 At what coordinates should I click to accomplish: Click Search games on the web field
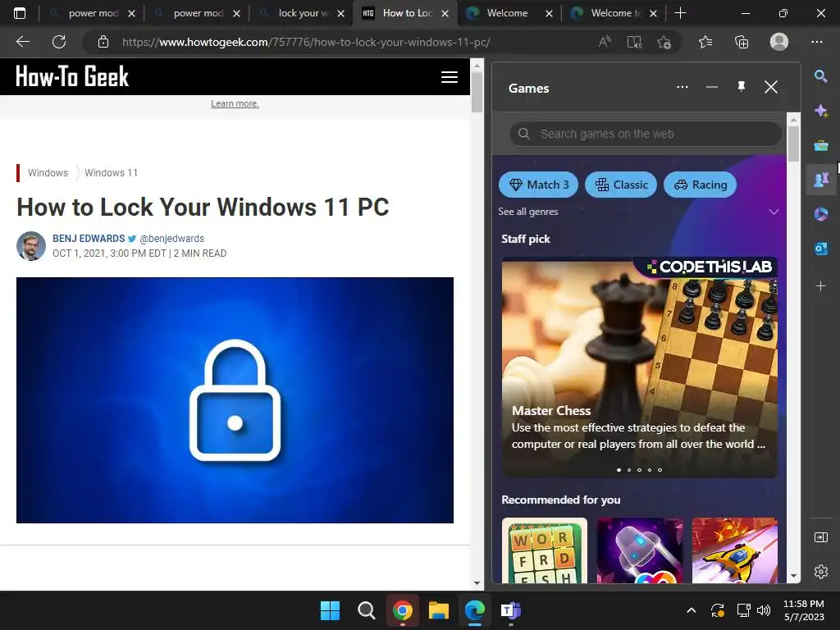coord(646,134)
